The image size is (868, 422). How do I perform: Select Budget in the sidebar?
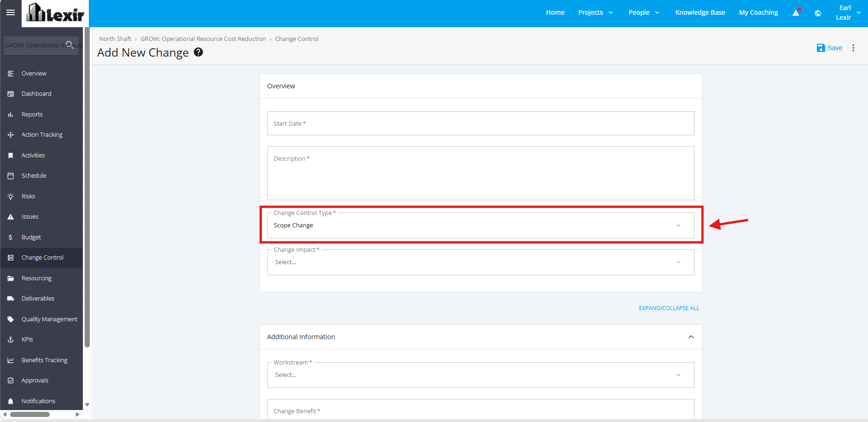tap(41, 237)
